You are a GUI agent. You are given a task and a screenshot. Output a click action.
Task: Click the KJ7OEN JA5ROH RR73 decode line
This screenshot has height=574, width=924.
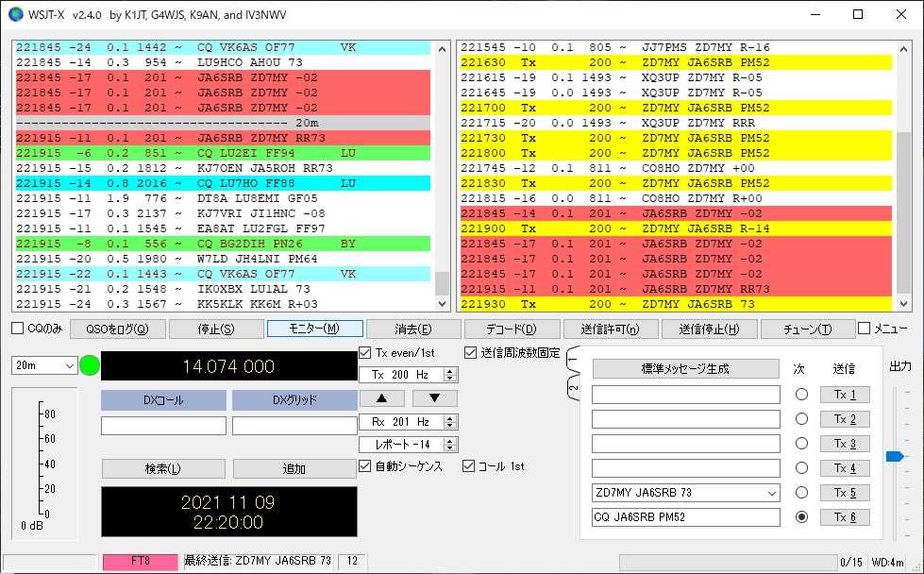pos(223,168)
